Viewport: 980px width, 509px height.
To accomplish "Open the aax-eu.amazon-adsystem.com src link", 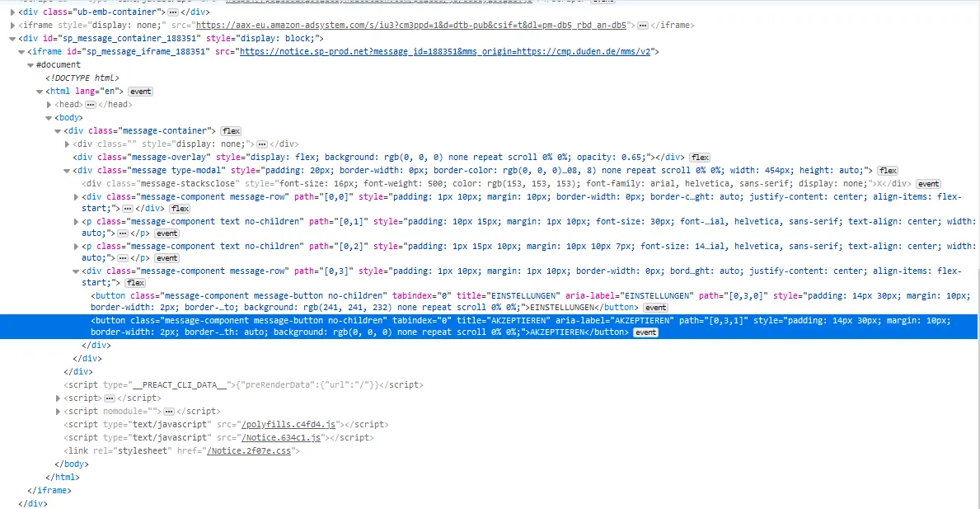I will 411,25.
